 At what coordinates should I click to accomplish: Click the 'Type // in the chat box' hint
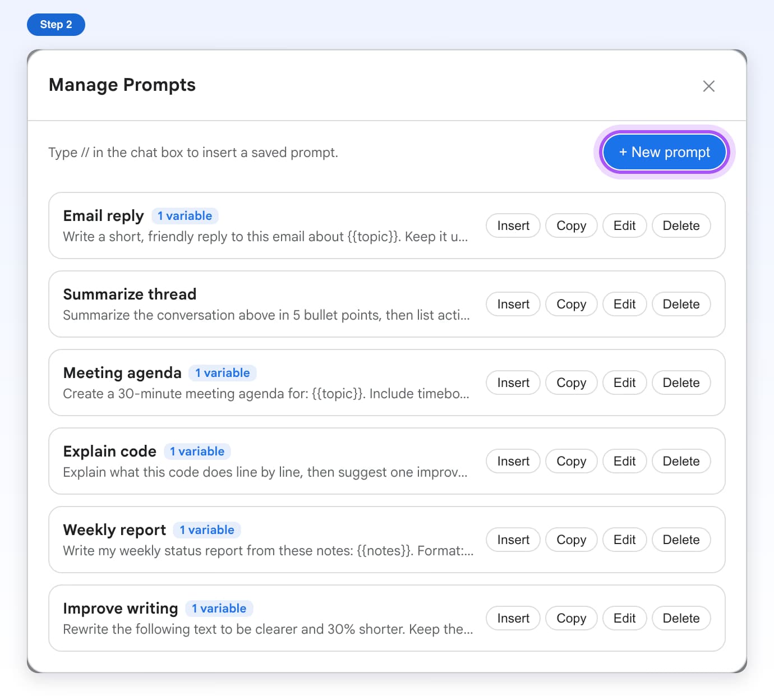tap(193, 153)
